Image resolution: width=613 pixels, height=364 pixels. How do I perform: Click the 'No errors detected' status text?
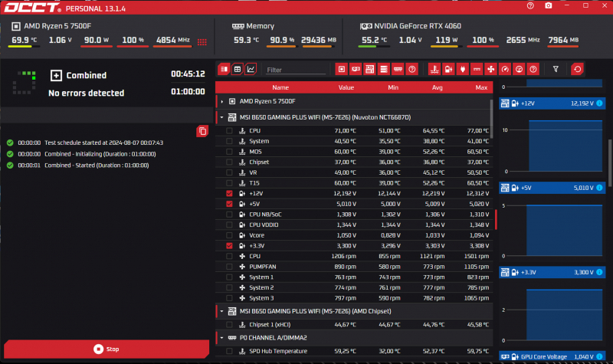pyautogui.click(x=86, y=93)
